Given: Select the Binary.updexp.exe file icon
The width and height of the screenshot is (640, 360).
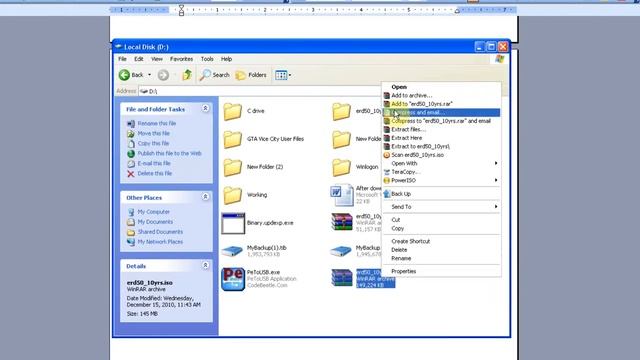Looking at the screenshot, I should 233,223.
